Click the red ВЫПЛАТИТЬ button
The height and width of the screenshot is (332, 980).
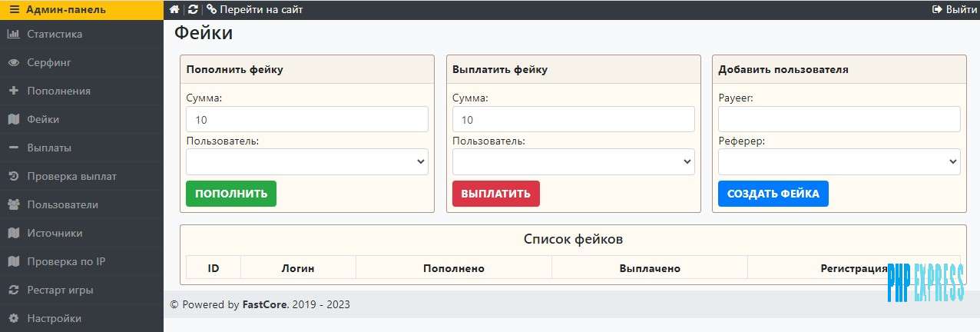pos(496,194)
